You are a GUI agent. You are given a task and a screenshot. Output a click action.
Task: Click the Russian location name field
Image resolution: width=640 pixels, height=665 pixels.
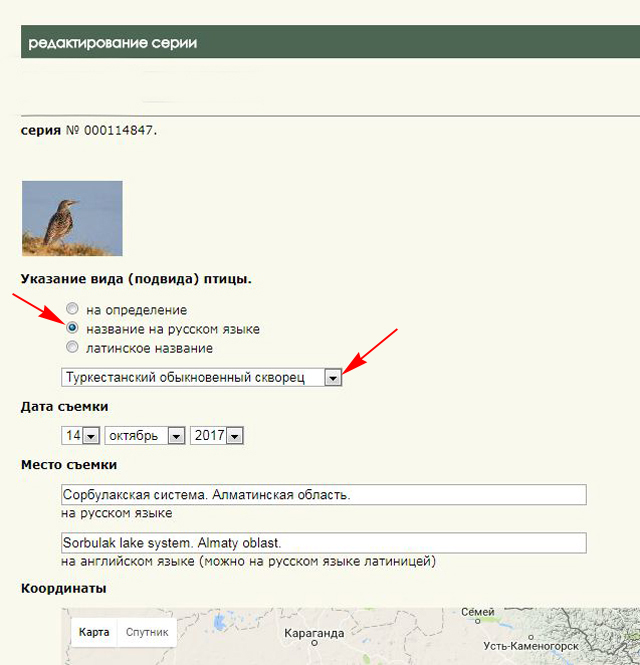[x=323, y=495]
